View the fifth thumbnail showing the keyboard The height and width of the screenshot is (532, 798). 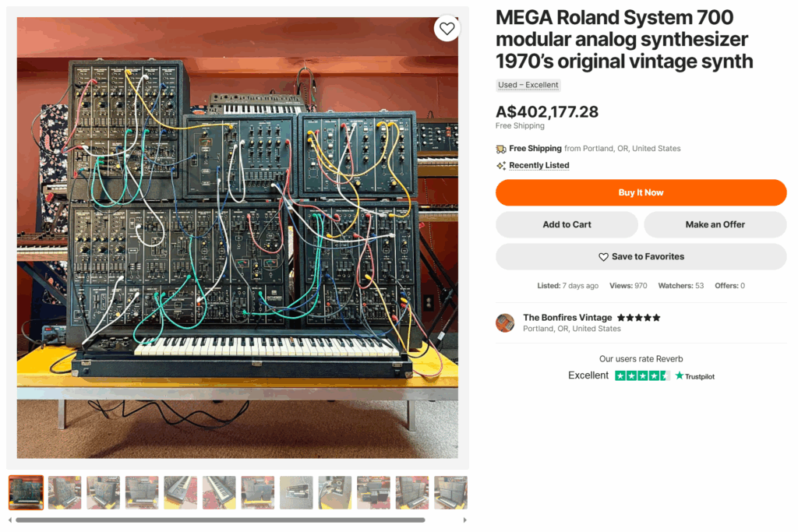pos(180,492)
